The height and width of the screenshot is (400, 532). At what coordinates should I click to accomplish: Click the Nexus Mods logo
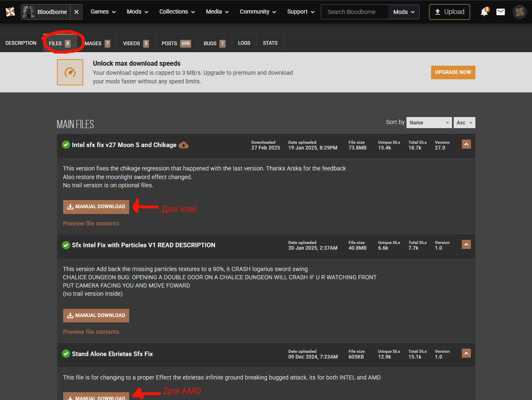click(10, 12)
